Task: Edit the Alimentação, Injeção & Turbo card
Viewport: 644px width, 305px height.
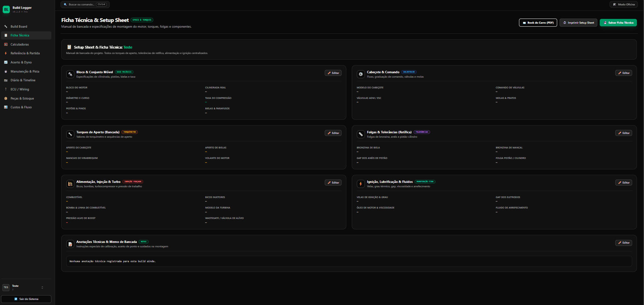Action: [333, 183]
